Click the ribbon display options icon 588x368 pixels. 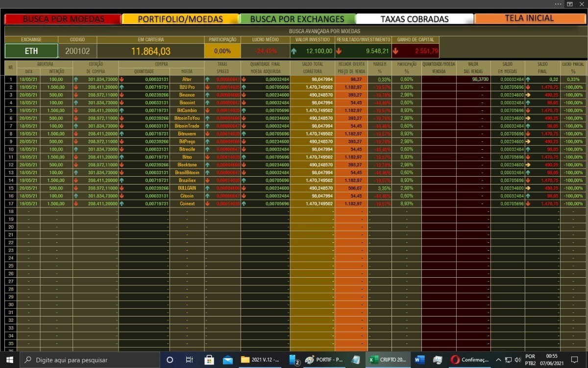point(570,4)
